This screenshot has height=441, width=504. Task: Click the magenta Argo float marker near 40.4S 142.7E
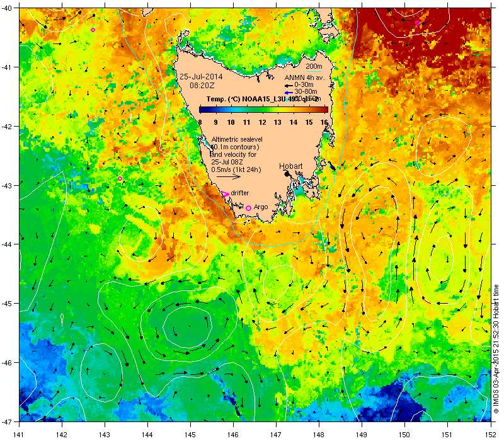pyautogui.click(x=93, y=30)
